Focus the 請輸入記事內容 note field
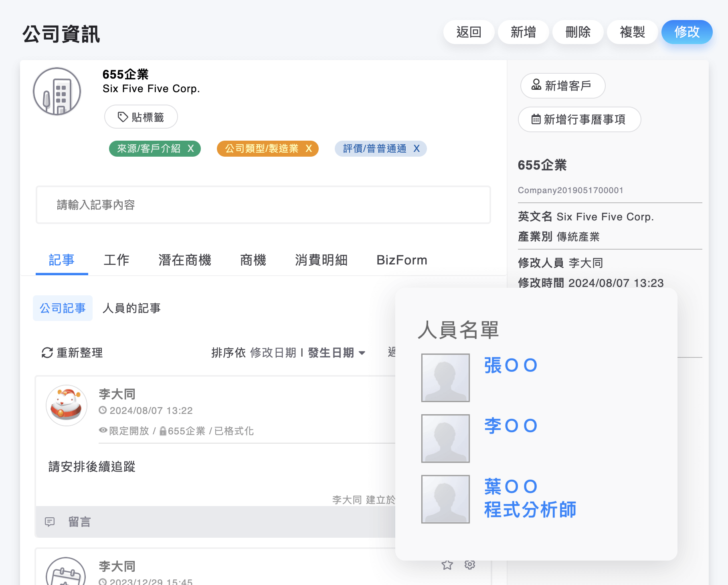The height and width of the screenshot is (585, 728). (x=263, y=205)
